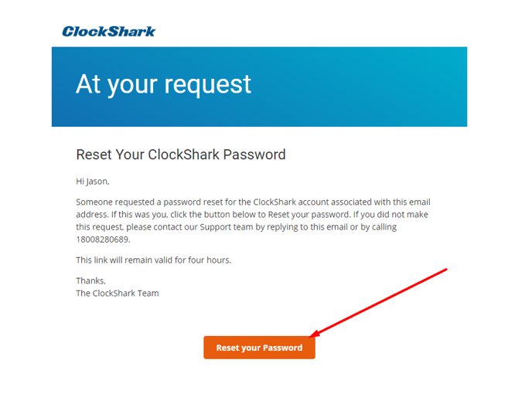
Task: Click 'This link will remain valid' sentence
Action: pos(154,260)
